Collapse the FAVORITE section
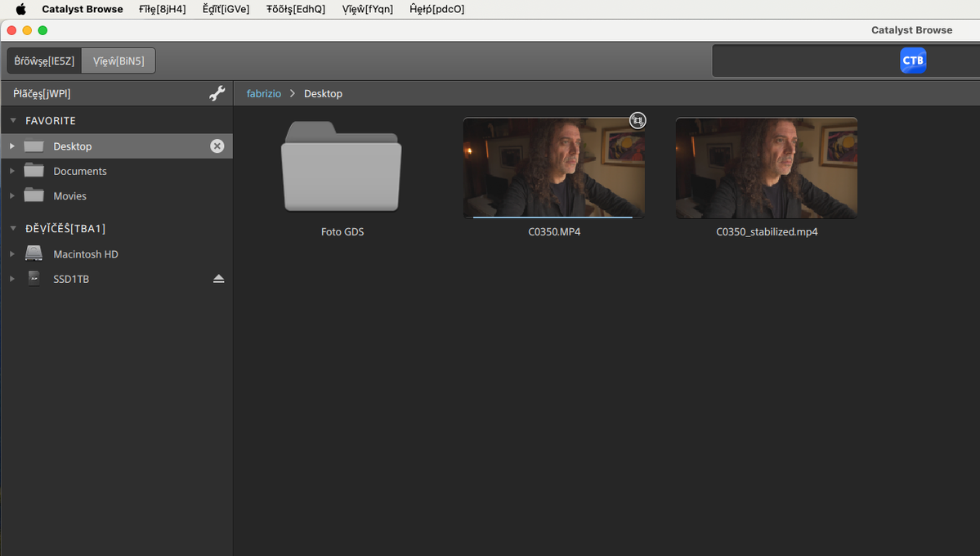This screenshot has height=556, width=980. 13,121
